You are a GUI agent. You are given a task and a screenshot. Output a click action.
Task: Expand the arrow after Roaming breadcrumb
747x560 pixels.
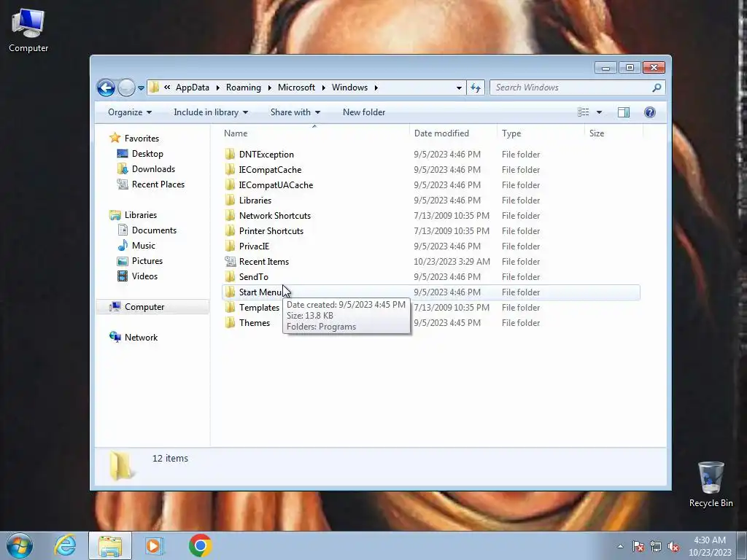pyautogui.click(x=270, y=87)
